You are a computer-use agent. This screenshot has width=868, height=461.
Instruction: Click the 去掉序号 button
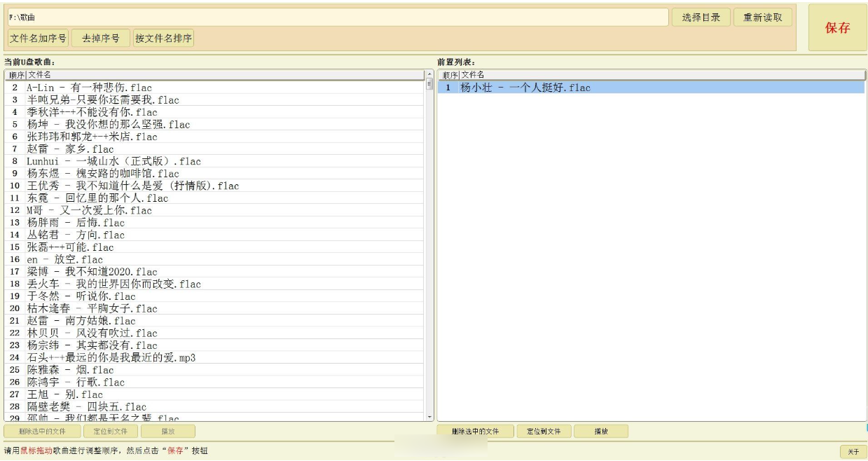click(x=101, y=39)
